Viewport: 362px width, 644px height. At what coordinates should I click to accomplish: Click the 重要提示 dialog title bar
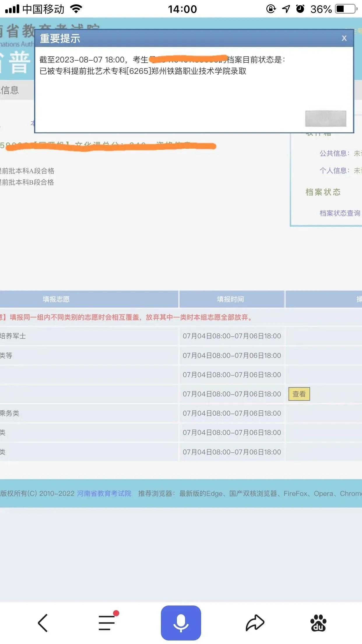point(175,38)
